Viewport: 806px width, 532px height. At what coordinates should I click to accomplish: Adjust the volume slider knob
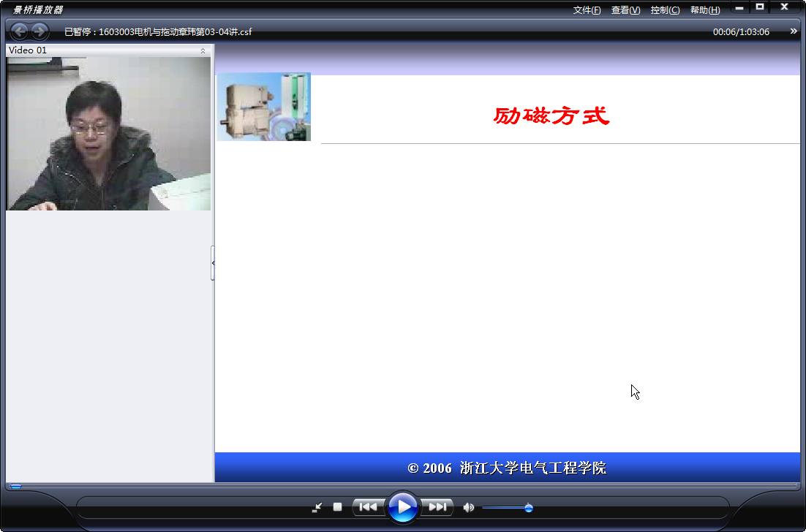point(528,508)
